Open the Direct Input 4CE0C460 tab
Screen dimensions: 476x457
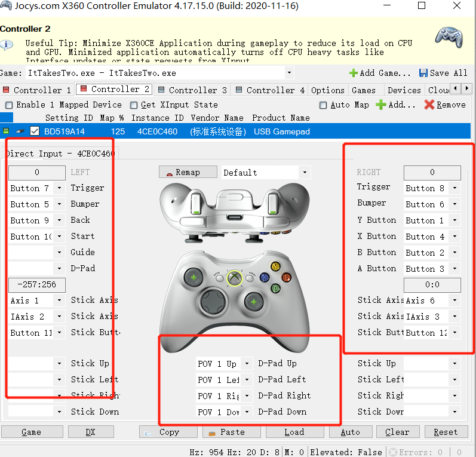click(61, 154)
